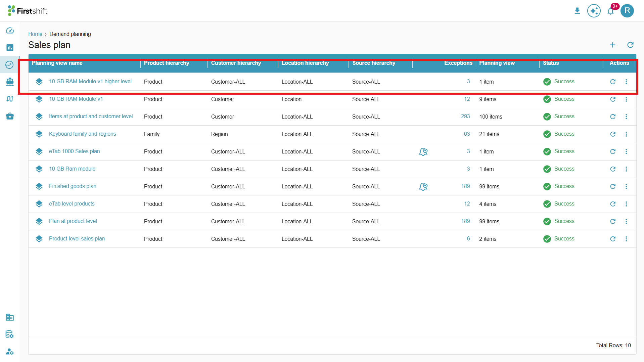The height and width of the screenshot is (362, 644).
Task: Open Finished goods plan link
Action: pos(73,186)
